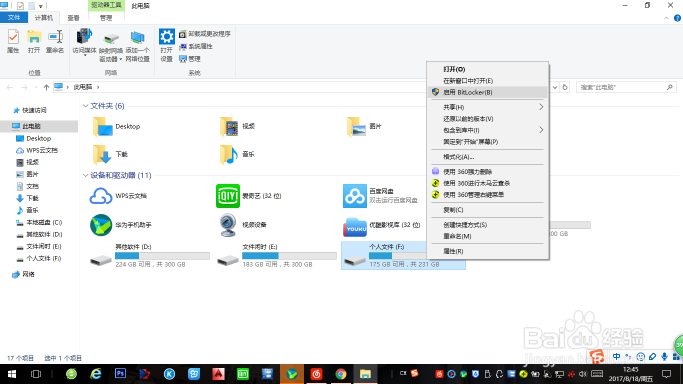The image size is (683, 384).
Task: Click the Windows Start button
Action: coord(12,374)
